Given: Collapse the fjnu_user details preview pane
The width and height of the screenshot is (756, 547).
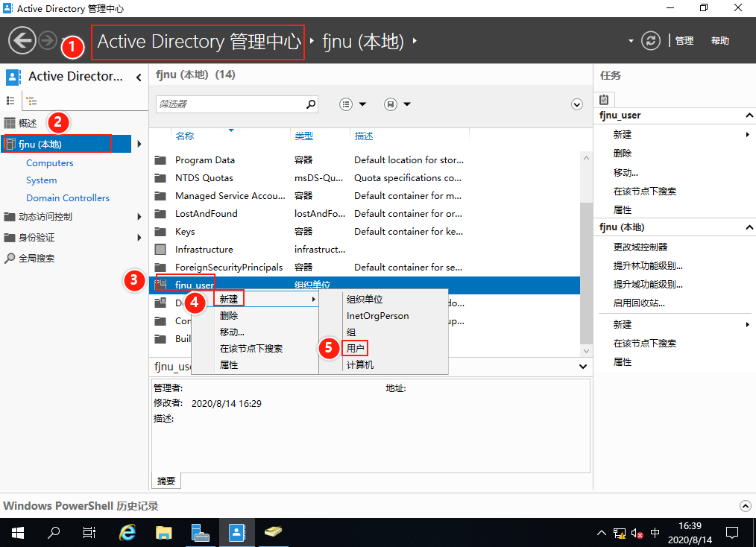Looking at the screenshot, I should coord(583,366).
